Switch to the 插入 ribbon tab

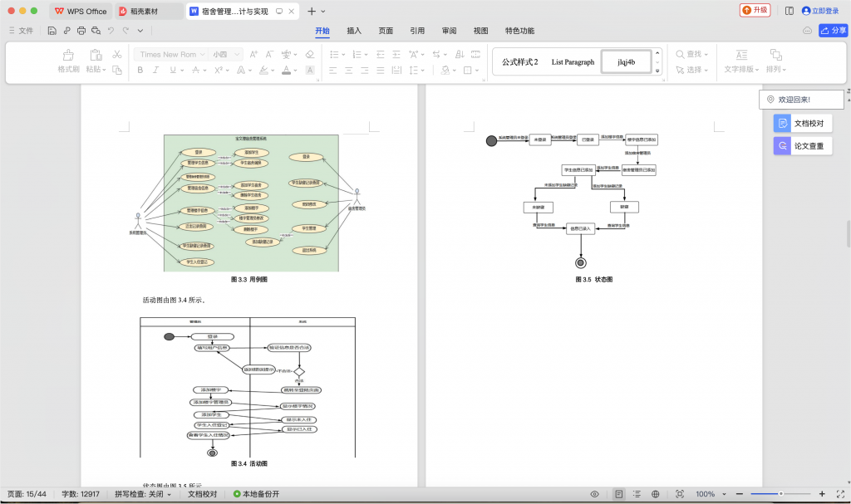pos(354,31)
